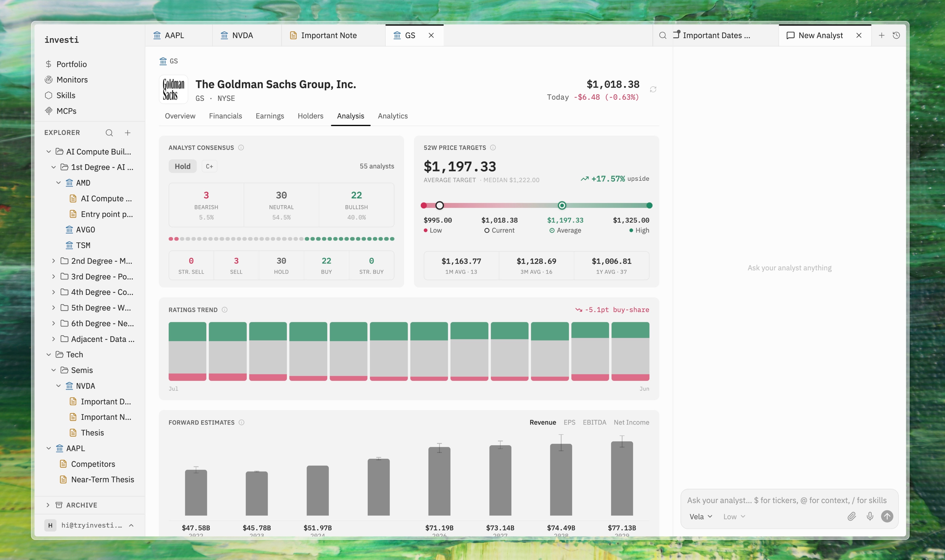Click the send message arrow button
The height and width of the screenshot is (560, 945).
click(887, 517)
